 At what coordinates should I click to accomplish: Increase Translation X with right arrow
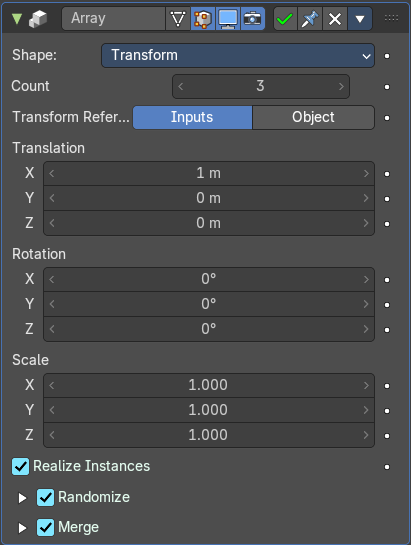click(x=366, y=173)
